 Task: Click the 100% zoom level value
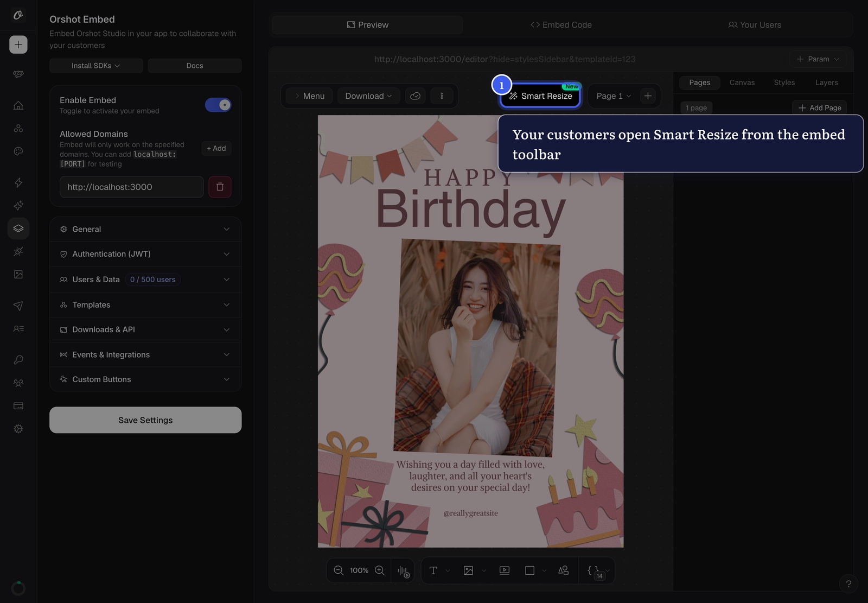coord(359,570)
